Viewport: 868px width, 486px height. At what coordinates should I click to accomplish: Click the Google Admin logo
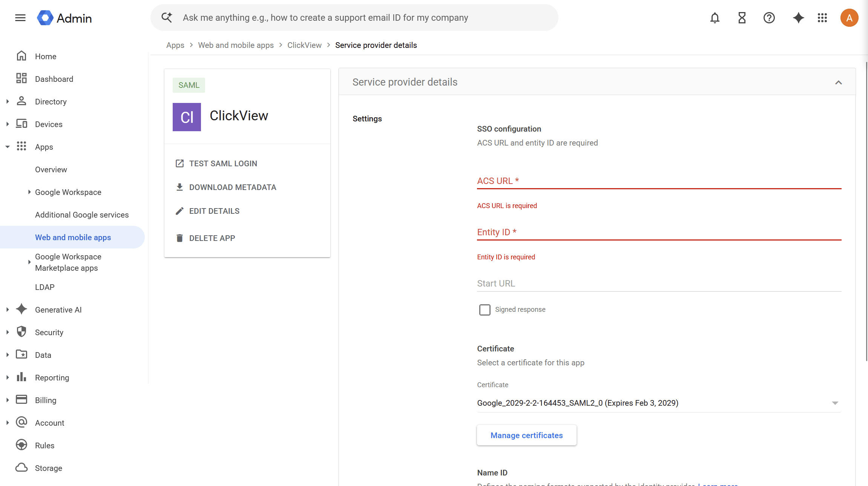click(x=64, y=18)
